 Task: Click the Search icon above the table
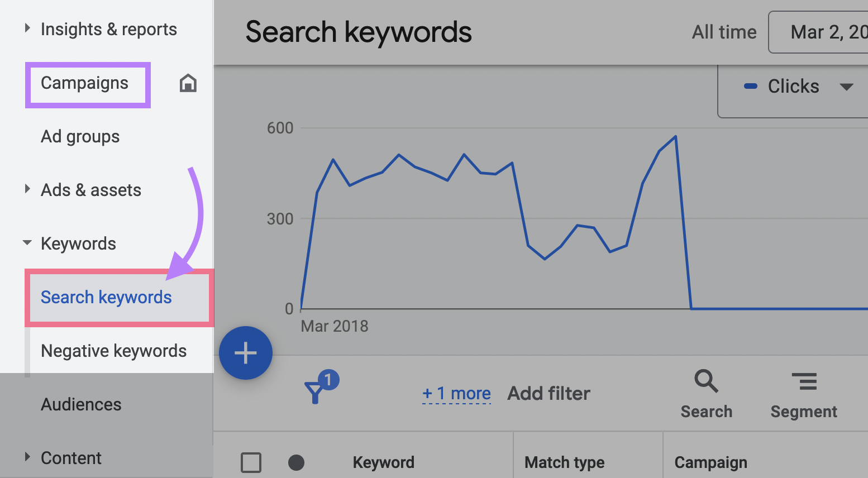click(x=705, y=383)
